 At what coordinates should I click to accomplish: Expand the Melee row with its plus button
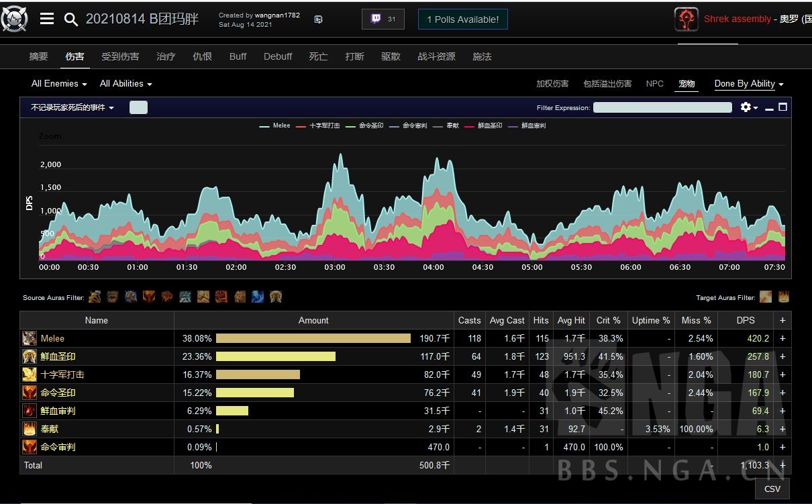(782, 338)
